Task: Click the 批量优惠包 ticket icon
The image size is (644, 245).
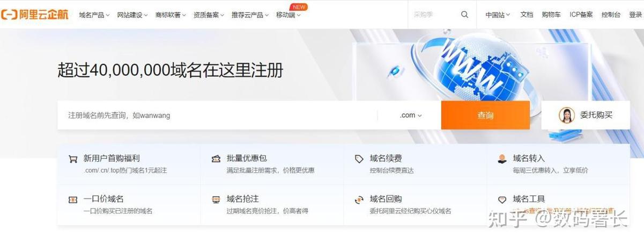Action: 216,158
